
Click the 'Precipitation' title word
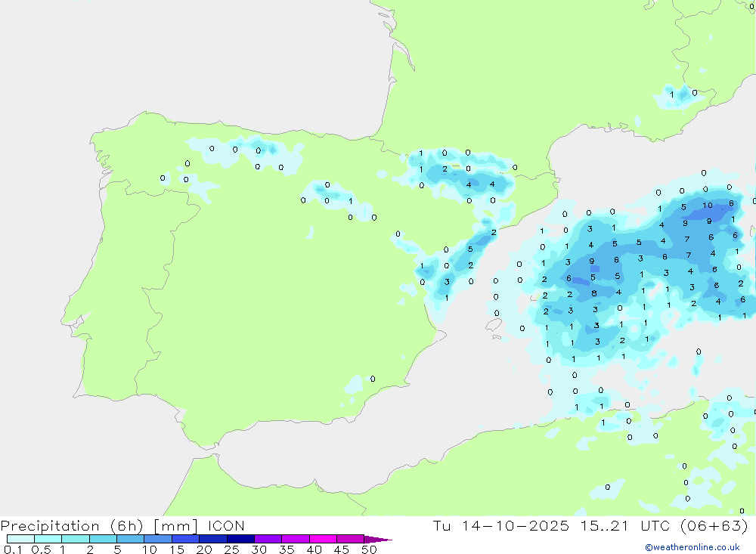click(50, 525)
